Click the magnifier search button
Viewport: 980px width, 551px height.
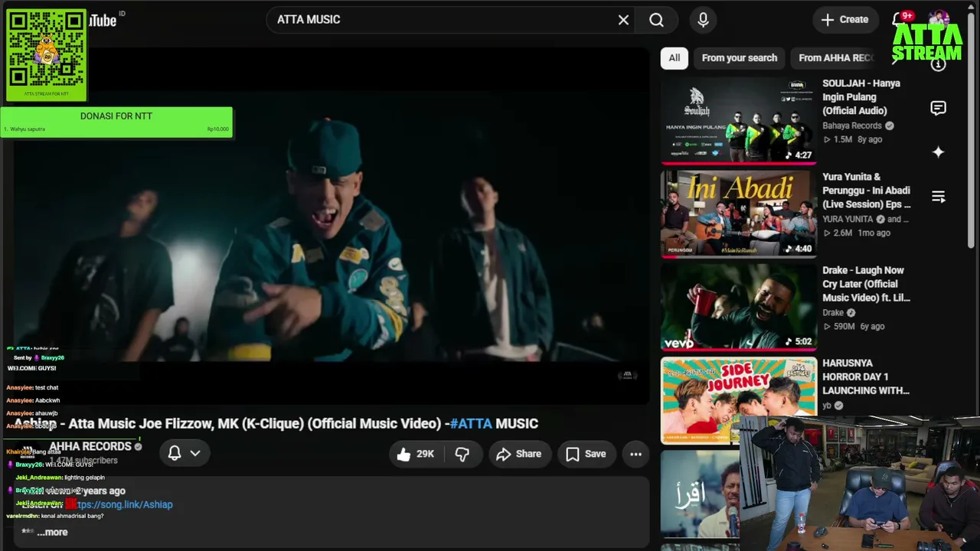656,20
